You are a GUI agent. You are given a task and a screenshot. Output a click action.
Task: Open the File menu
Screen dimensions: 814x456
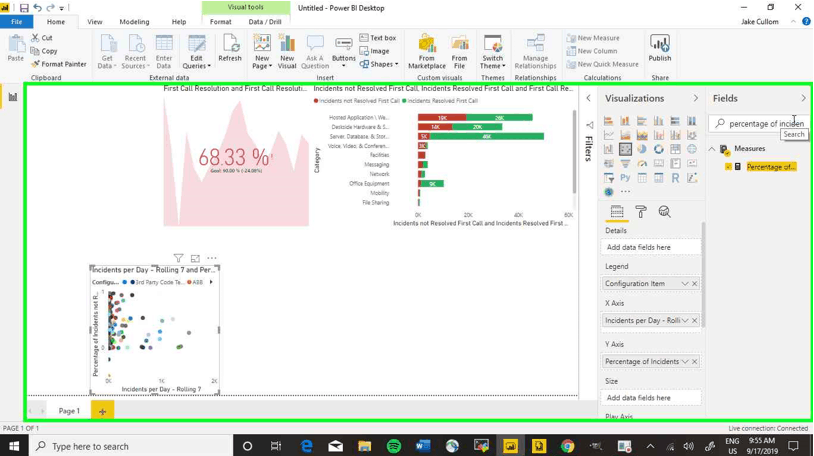point(17,22)
